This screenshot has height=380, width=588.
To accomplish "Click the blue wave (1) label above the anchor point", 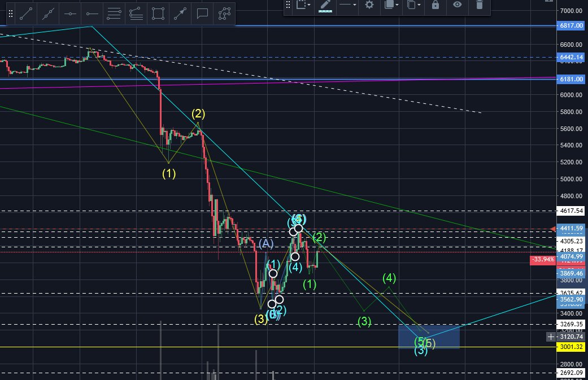I will tap(273, 264).
